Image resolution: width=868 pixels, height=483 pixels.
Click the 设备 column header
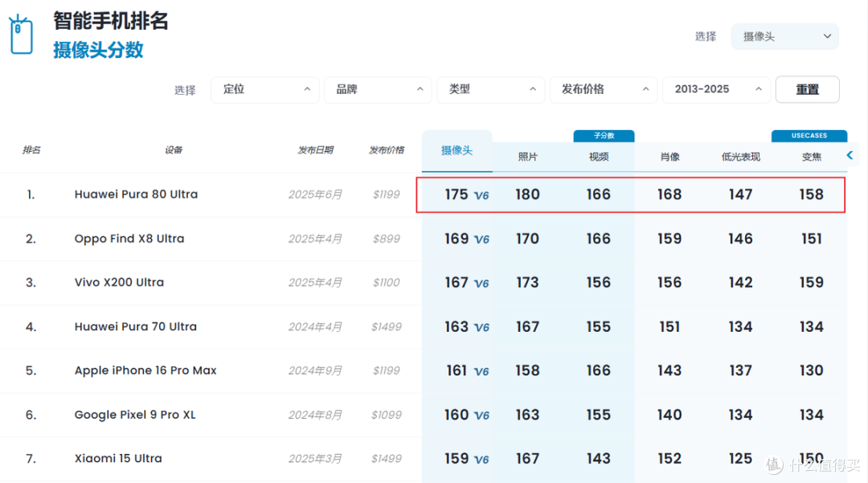click(x=174, y=150)
